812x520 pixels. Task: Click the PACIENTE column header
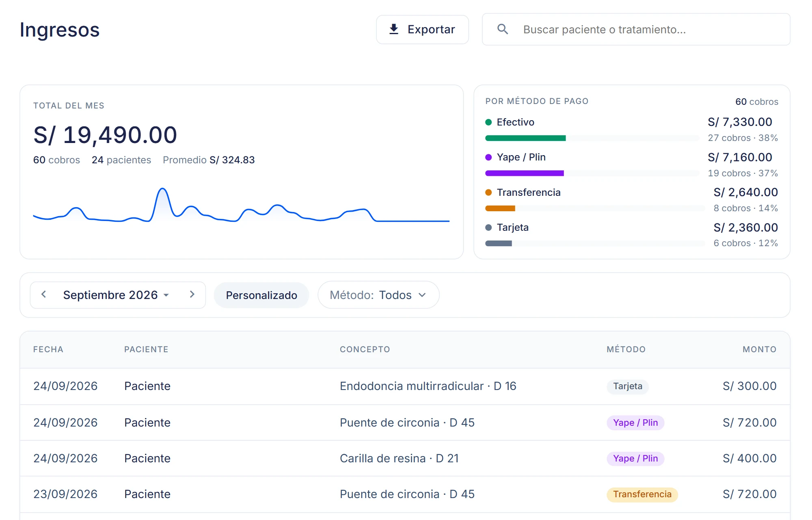[146, 349]
